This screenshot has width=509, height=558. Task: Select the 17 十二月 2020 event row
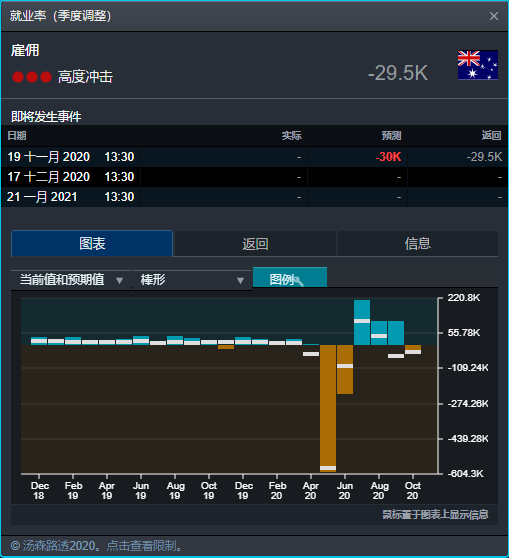[254, 177]
